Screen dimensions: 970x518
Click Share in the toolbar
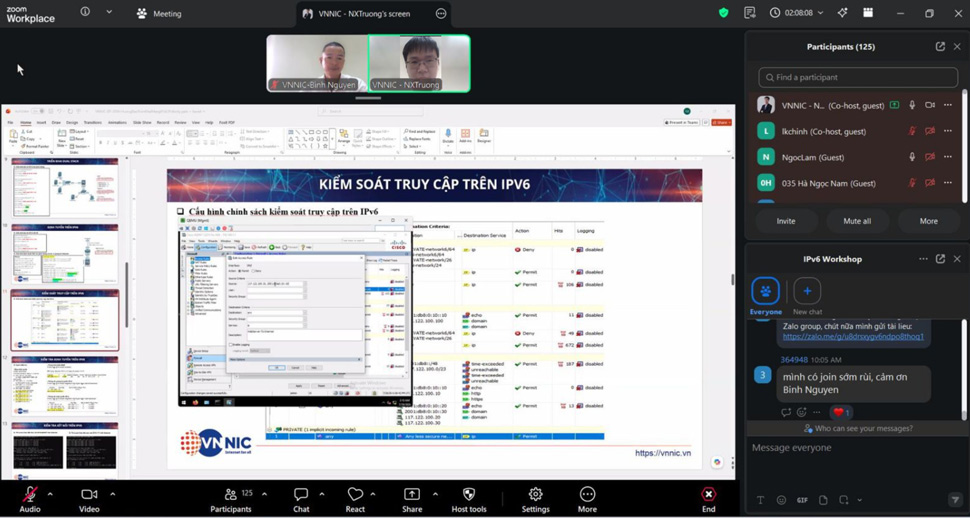[x=412, y=499]
